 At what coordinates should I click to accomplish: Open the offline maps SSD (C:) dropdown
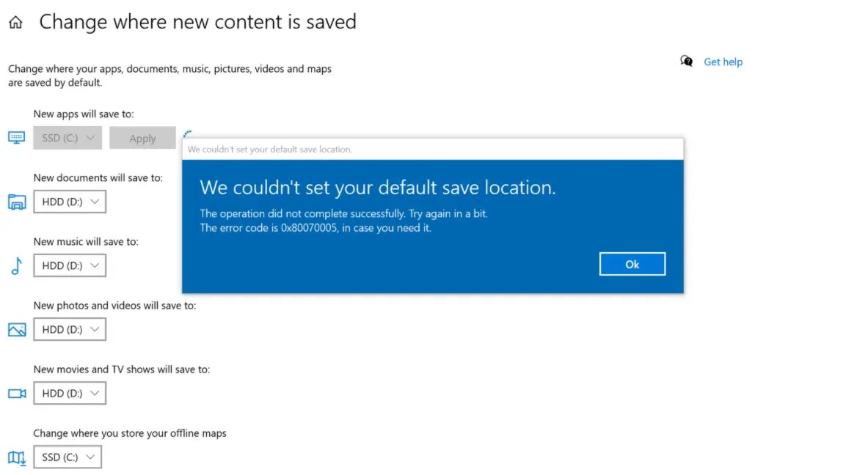[x=68, y=457]
